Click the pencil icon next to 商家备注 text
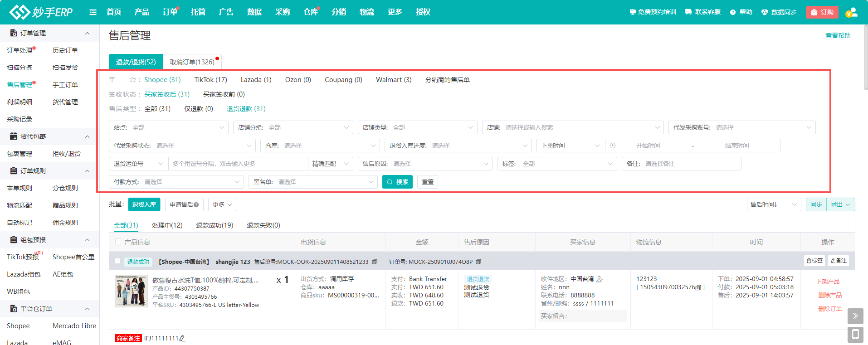This screenshot has height=345, width=868. click(x=182, y=338)
